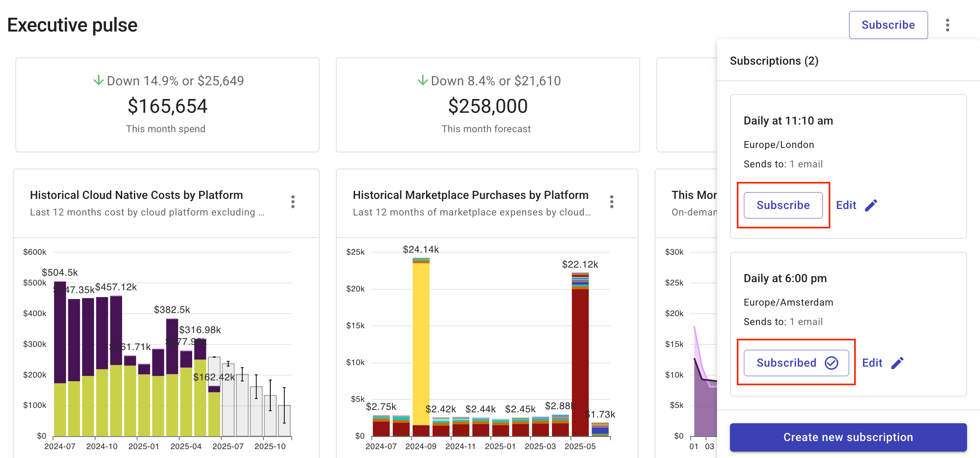Click the pencil icon for 6:00 pm subscription
The height and width of the screenshot is (458, 980).
pos(897,363)
